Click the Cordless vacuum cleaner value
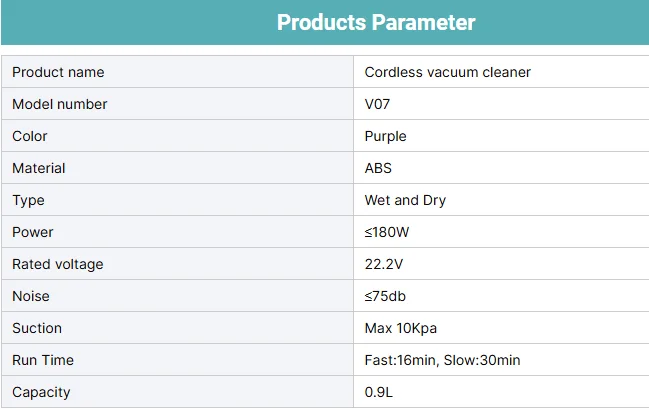The height and width of the screenshot is (409, 649). click(447, 72)
